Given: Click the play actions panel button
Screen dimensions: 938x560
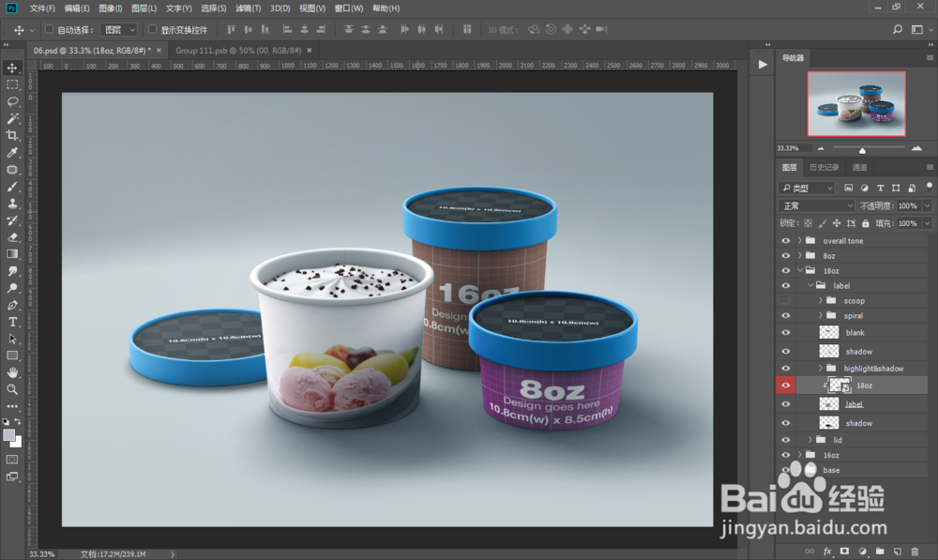Looking at the screenshot, I should coord(762,65).
